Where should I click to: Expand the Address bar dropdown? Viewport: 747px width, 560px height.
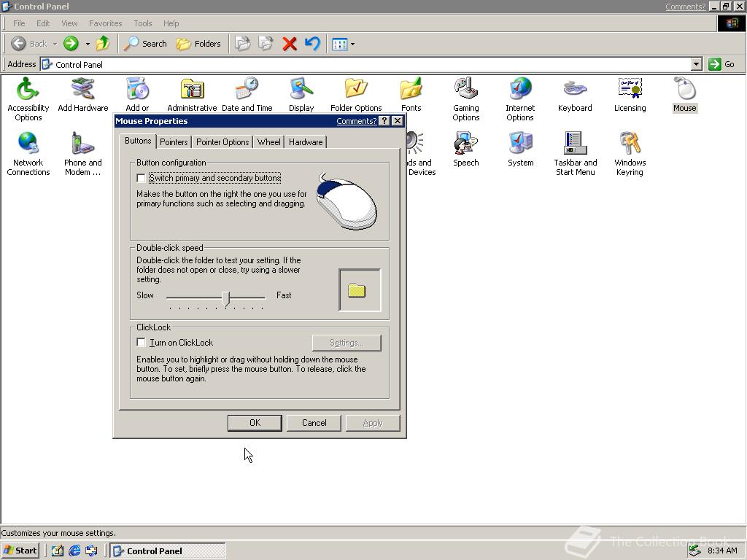tap(697, 64)
